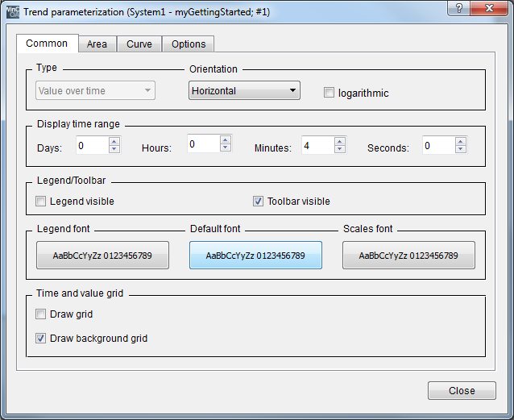This screenshot has width=514, height=420.
Task: Click the title bar help question mark
Action: 458,8
